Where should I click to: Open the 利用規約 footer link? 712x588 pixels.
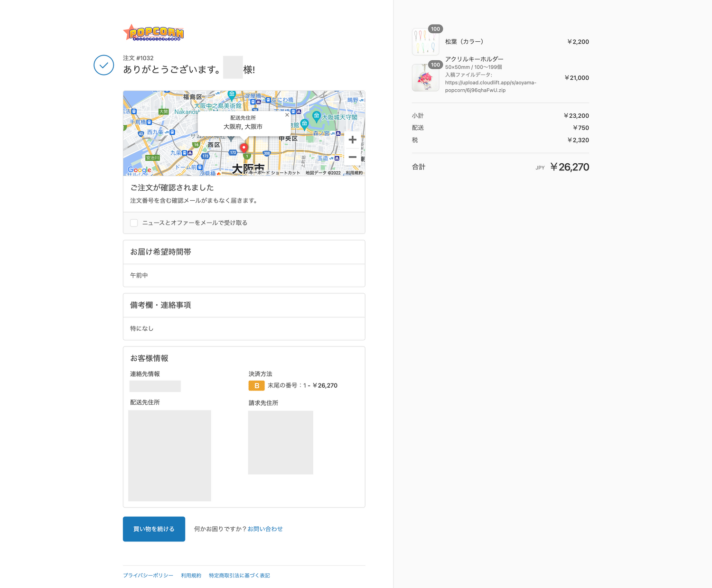click(191, 576)
